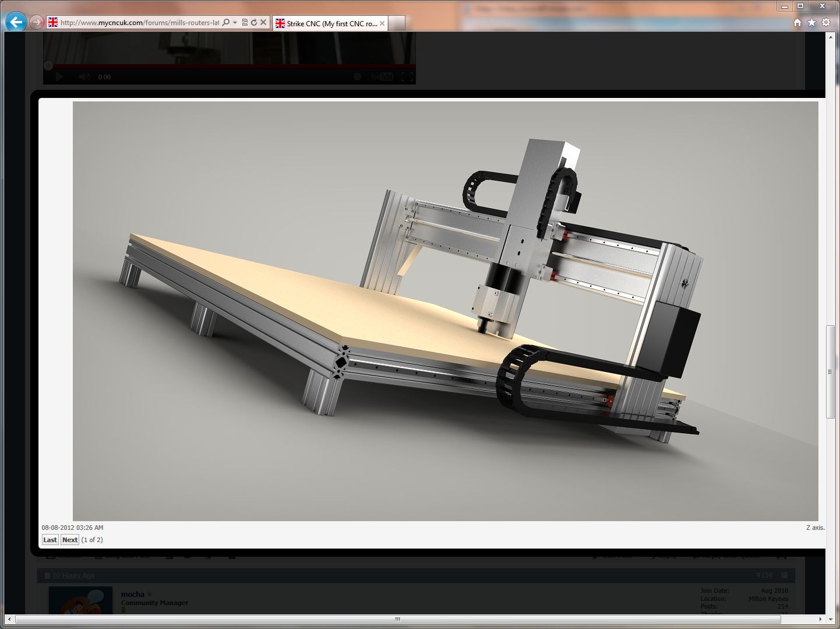Click the Stop loading X in address bar
Viewport: 840px width, 629px height.
(263, 23)
